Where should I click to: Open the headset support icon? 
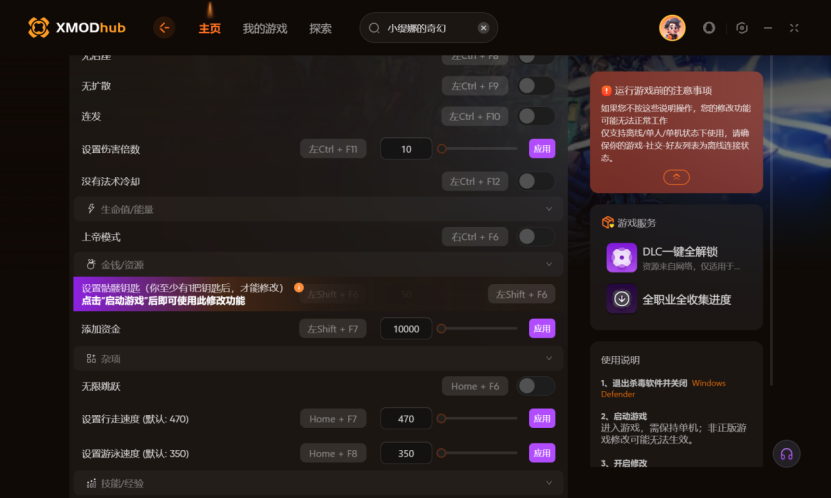tap(786, 454)
